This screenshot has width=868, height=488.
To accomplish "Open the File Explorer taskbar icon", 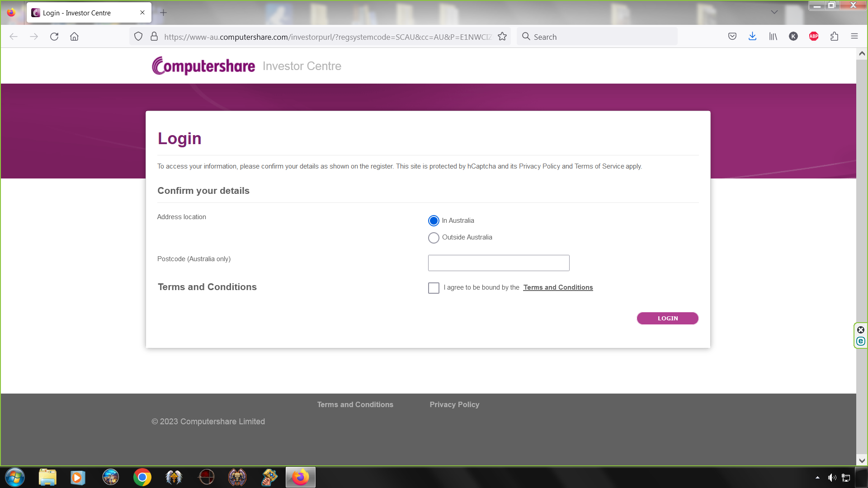I will click(x=47, y=477).
